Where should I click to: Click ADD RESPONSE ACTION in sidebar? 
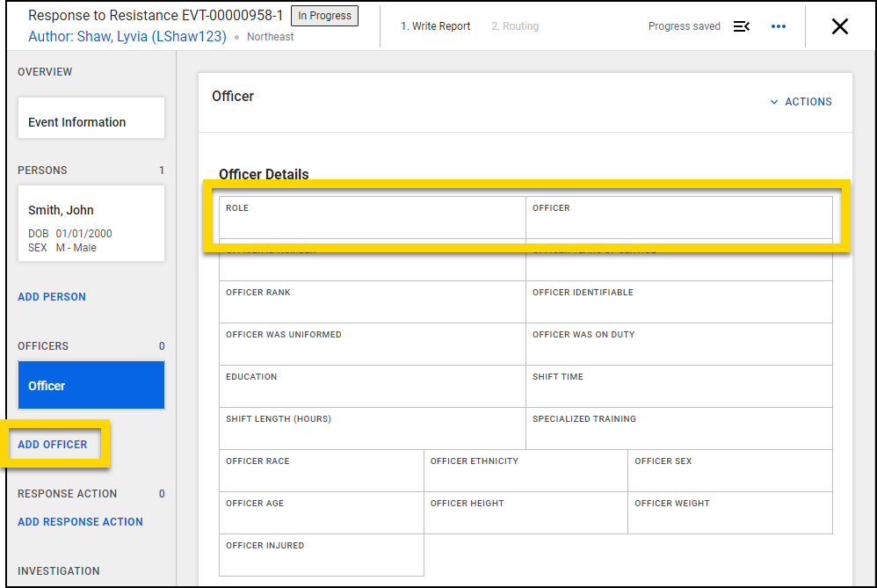point(80,521)
